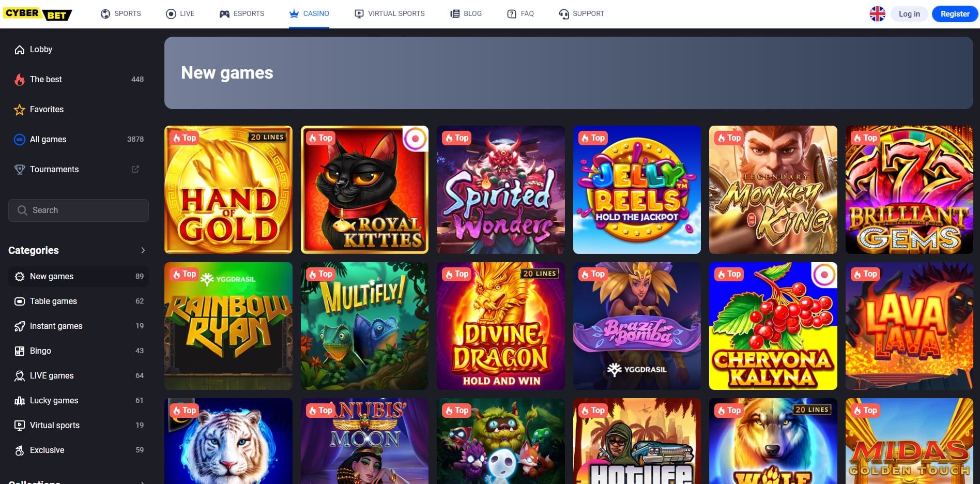Viewport: 980px width, 484px height.
Task: Open the ESPORTS navigation tab
Action: click(x=242, y=14)
